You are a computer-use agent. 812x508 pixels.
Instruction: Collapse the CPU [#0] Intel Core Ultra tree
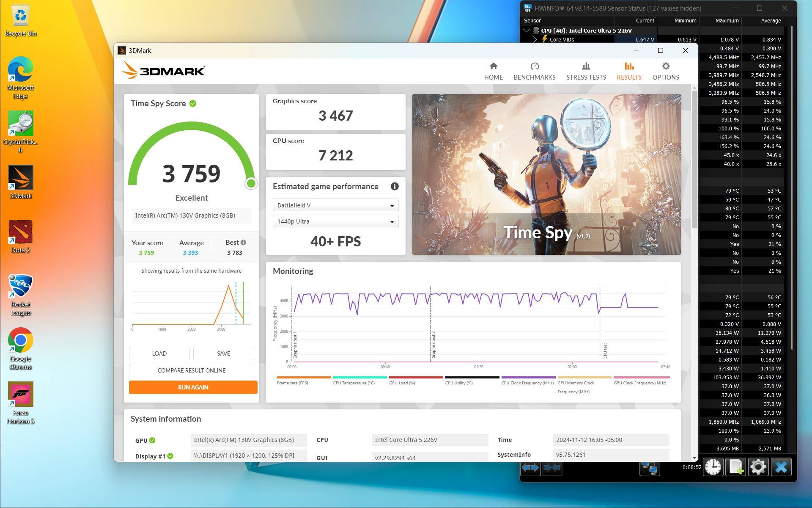527,30
